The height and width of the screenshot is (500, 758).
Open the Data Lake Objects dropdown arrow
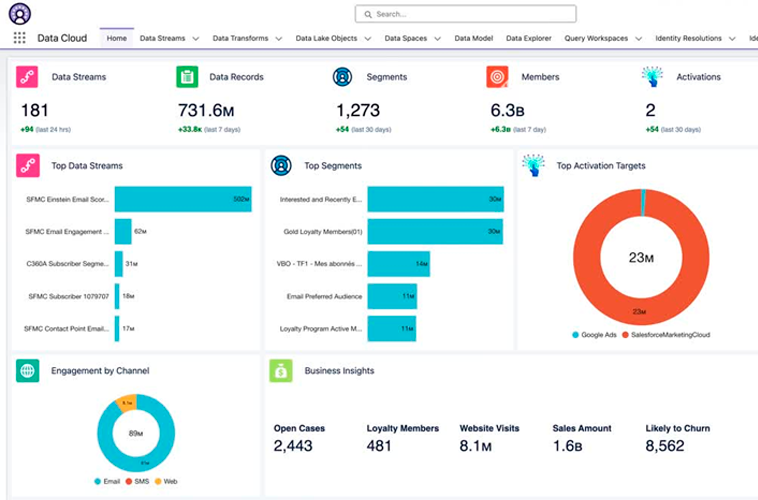367,39
